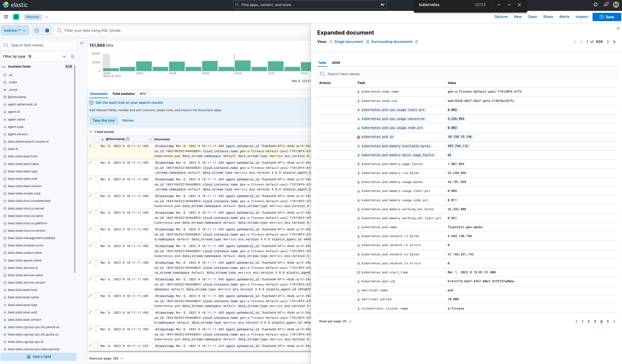Expand the last row dated 10:11:11.225

tap(90, 346)
